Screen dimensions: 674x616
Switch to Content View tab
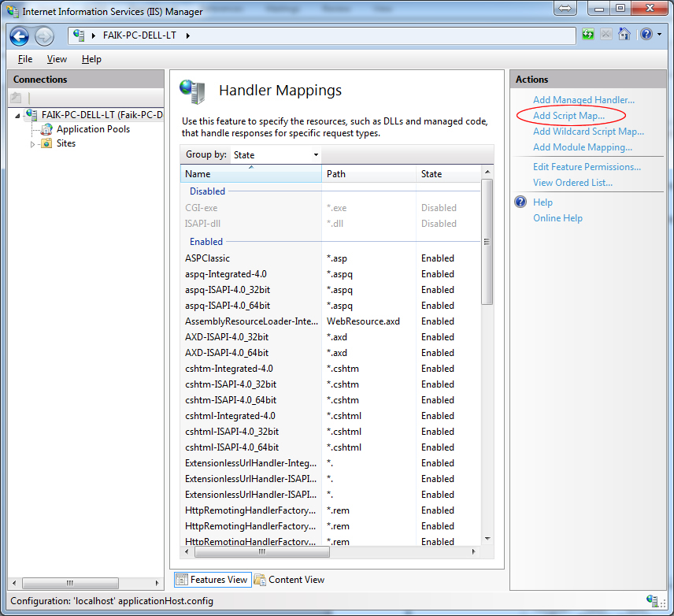tap(289, 580)
